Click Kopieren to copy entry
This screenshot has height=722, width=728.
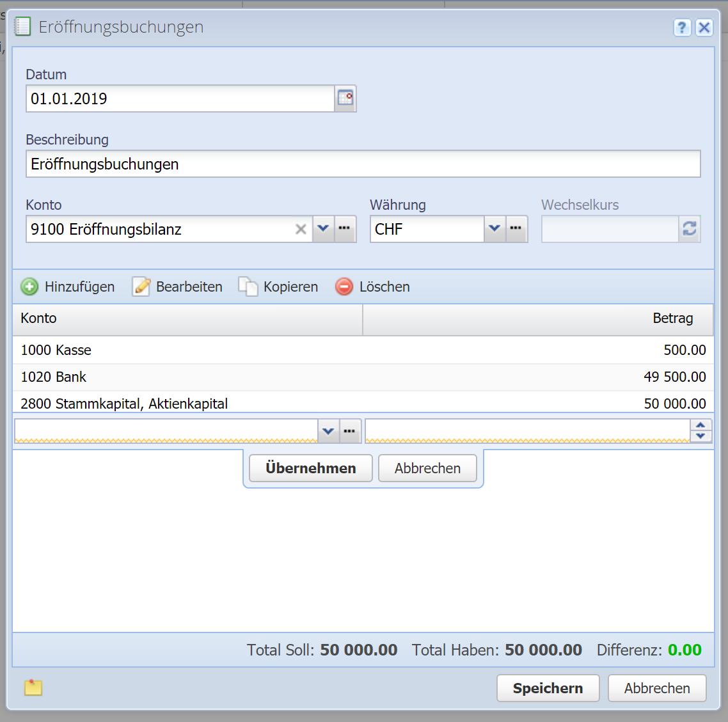pos(278,286)
